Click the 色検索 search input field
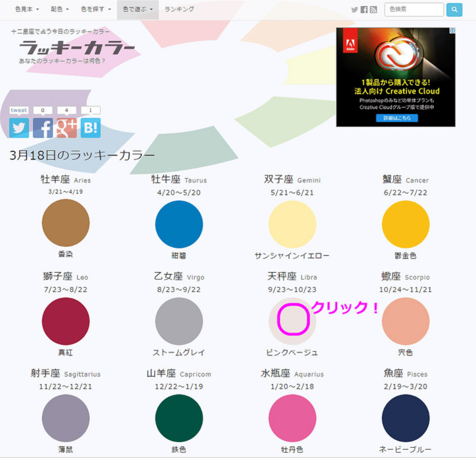The height and width of the screenshot is (458, 476). tap(414, 10)
